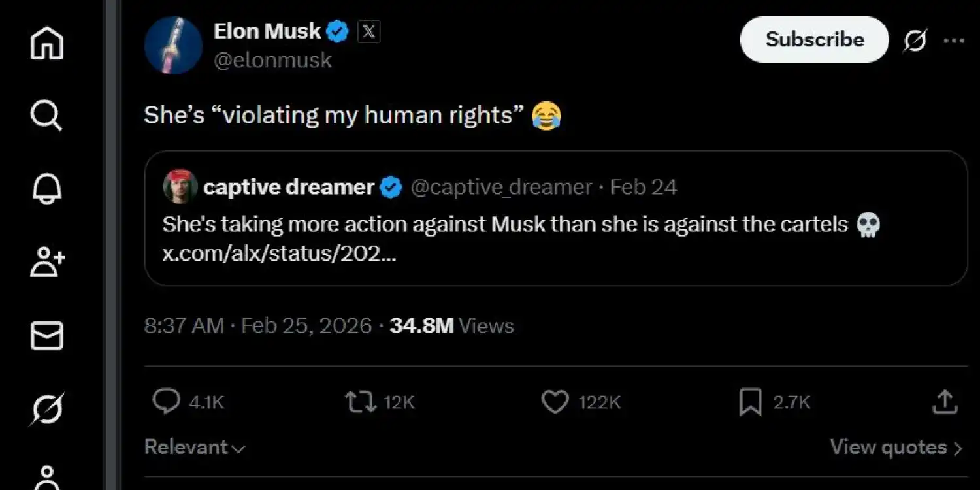Viewport: 980px width, 490px height.
Task: Open the Home feed icon
Action: pyautogui.click(x=46, y=43)
